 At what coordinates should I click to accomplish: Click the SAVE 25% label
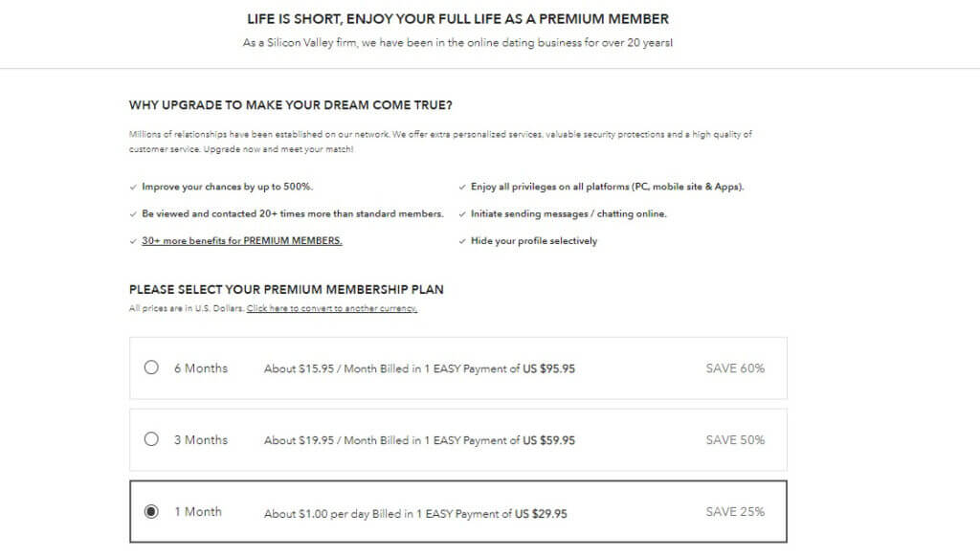(735, 511)
